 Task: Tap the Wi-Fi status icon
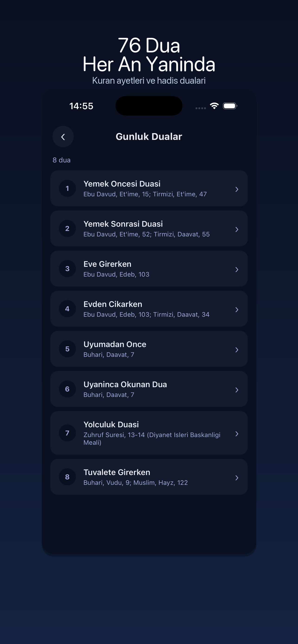[214, 106]
